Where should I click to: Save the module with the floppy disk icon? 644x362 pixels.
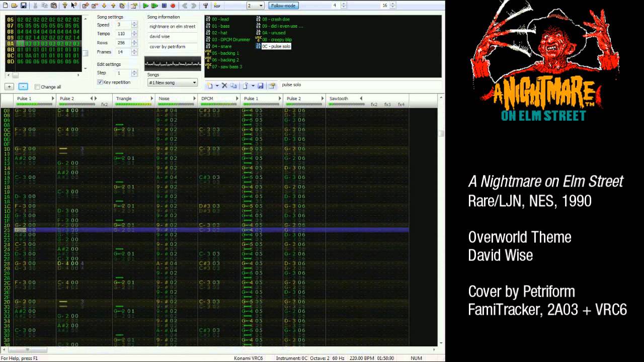24,6
